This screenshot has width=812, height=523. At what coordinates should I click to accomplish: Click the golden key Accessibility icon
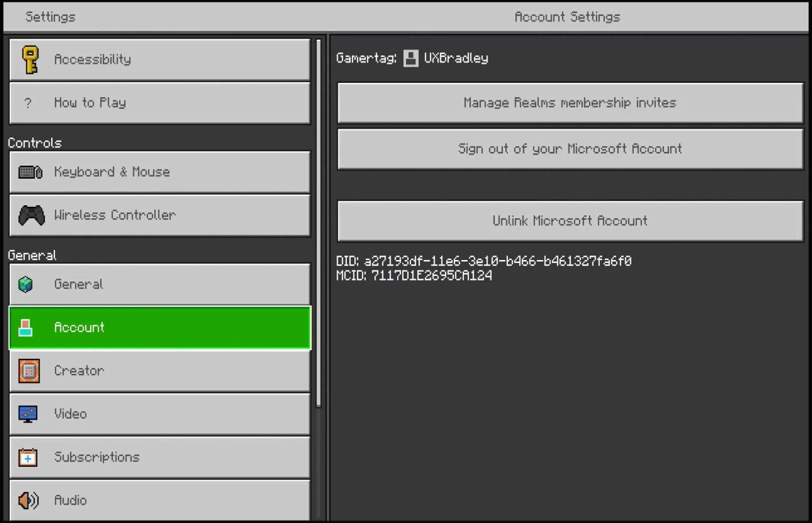tap(30, 60)
